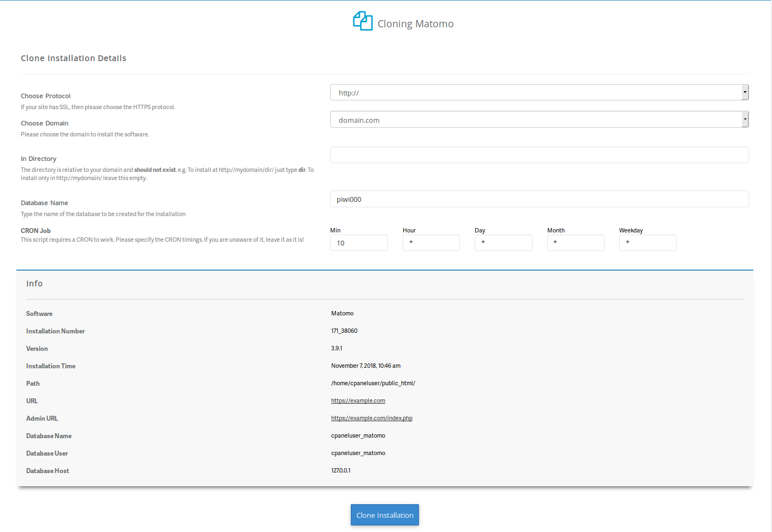The image size is (772, 532).
Task: Open the Admin URL index.php link
Action: 372,418
